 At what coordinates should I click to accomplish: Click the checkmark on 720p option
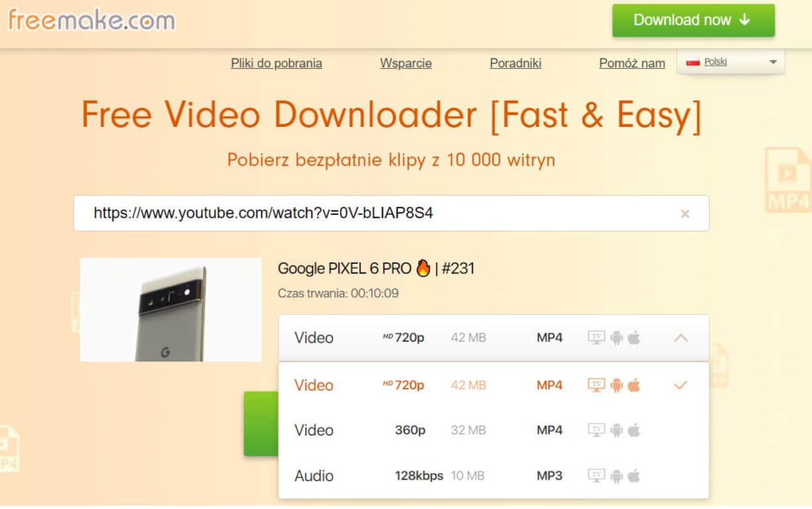coord(681,385)
